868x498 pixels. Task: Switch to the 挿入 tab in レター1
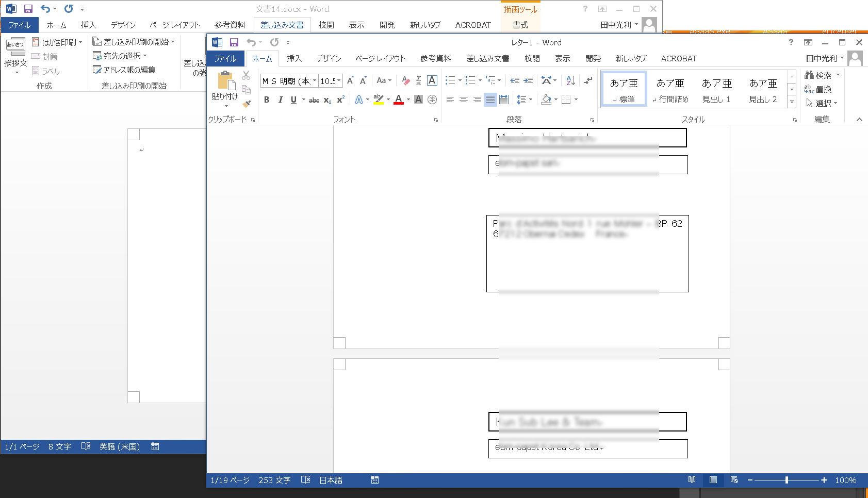click(x=294, y=59)
